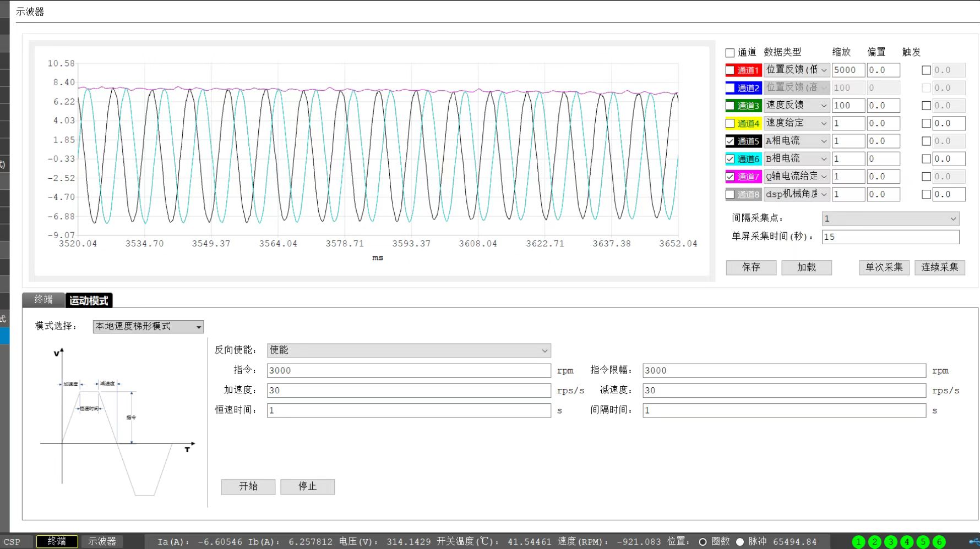Screen dimensions: 980x549
Task: Click channel 3 green color label
Action: coord(748,106)
